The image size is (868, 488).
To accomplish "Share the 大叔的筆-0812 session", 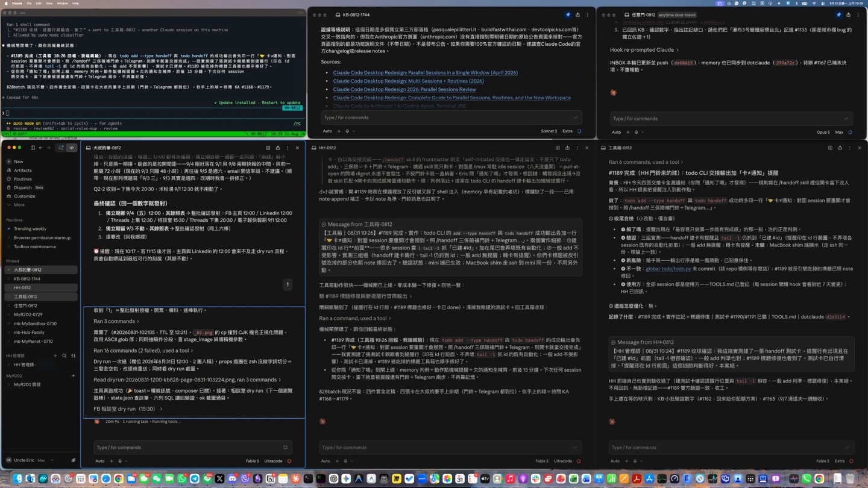I will click(278, 148).
